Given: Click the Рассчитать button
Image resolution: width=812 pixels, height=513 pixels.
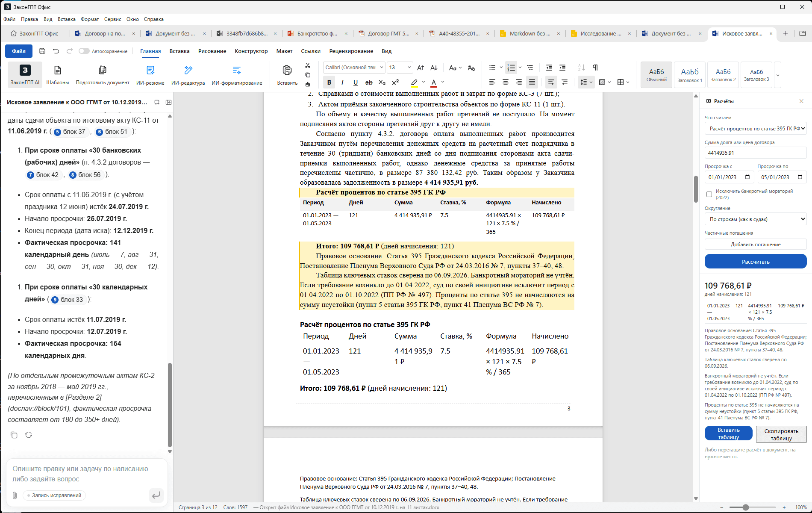Looking at the screenshot, I should [756, 262].
